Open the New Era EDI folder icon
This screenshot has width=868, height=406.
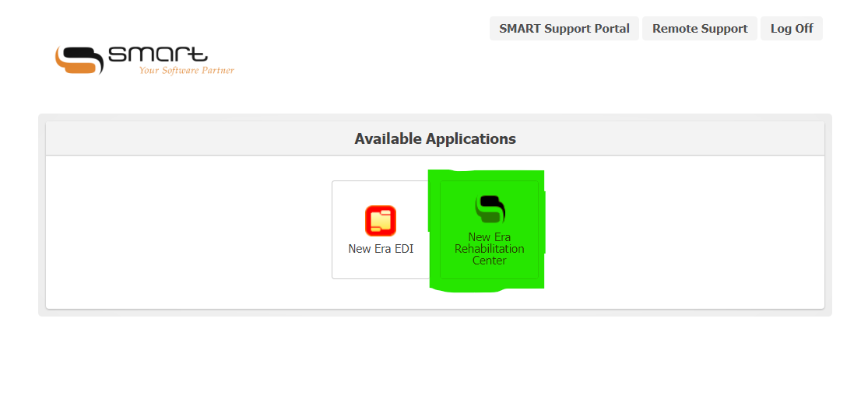coord(381,221)
